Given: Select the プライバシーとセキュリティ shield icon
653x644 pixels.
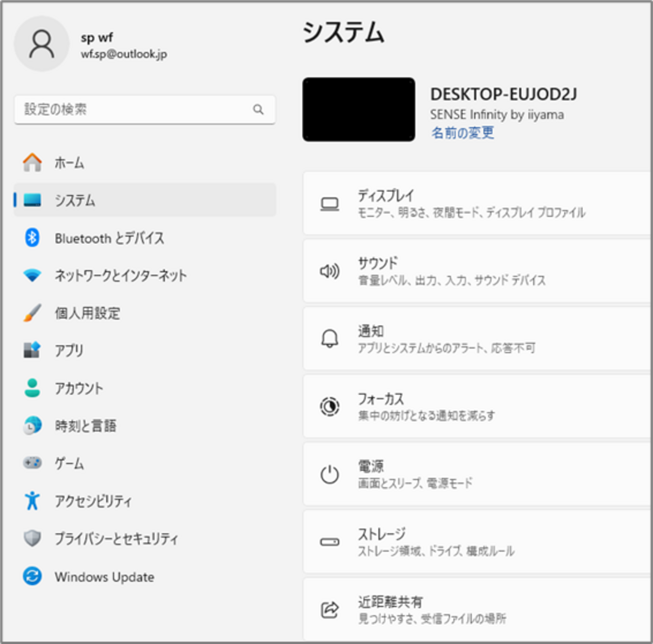Looking at the screenshot, I should pyautogui.click(x=32, y=539).
